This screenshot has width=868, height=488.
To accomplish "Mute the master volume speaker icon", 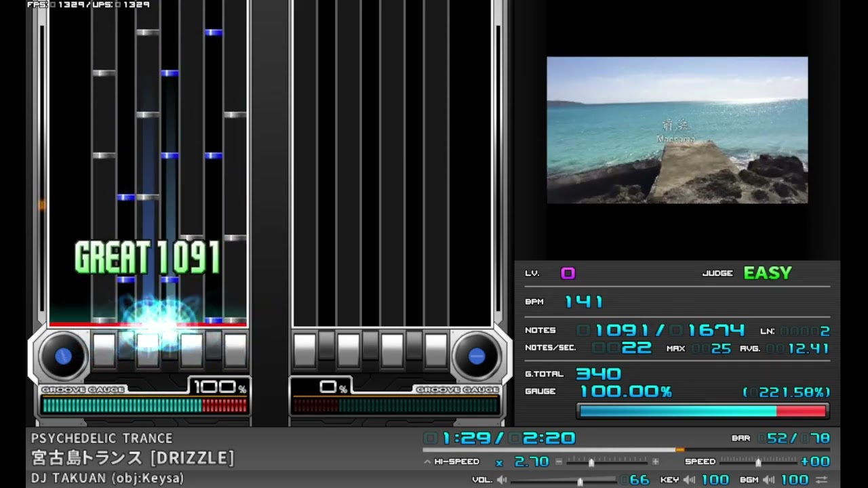I will pos(502,480).
